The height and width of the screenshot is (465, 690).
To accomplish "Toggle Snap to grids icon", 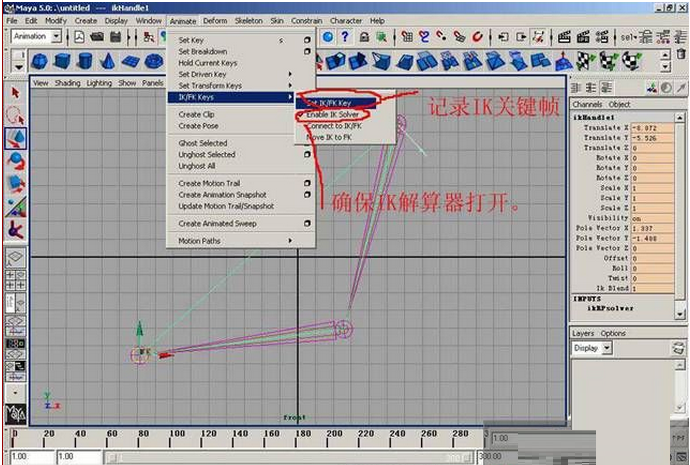I will (x=407, y=37).
